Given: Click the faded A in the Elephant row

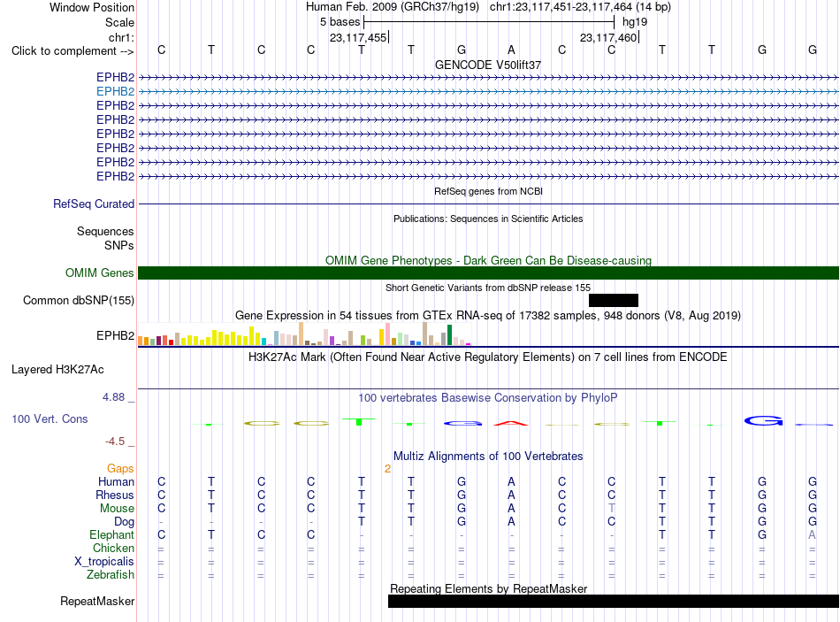Looking at the screenshot, I should pyautogui.click(x=812, y=534).
